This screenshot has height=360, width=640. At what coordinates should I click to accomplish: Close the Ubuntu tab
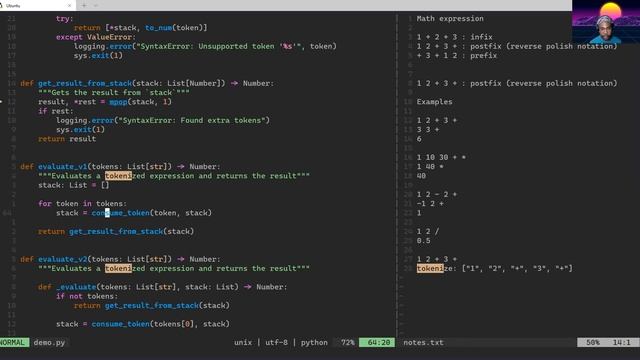pyautogui.click(x=69, y=6)
